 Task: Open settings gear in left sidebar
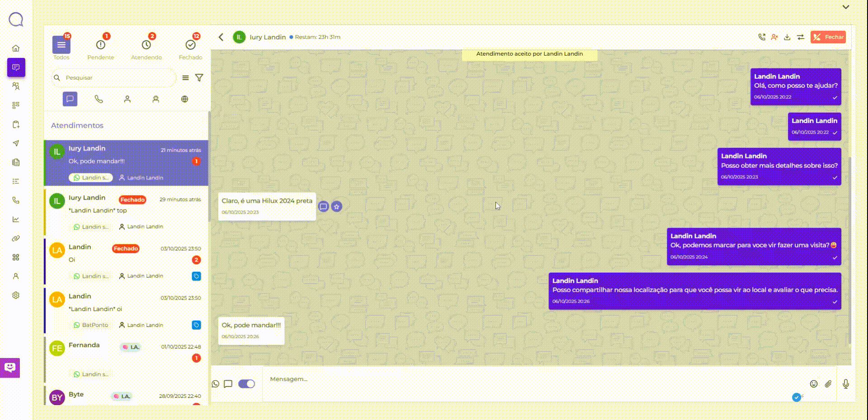point(16,295)
